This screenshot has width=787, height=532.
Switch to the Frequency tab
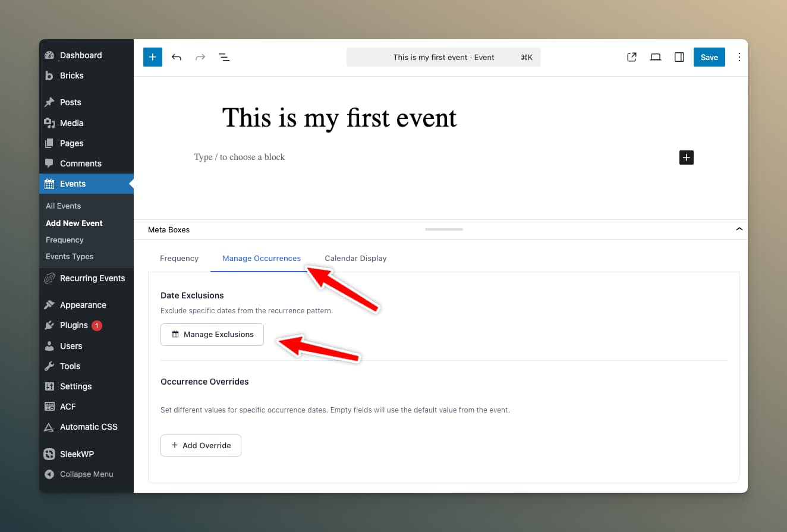click(179, 258)
